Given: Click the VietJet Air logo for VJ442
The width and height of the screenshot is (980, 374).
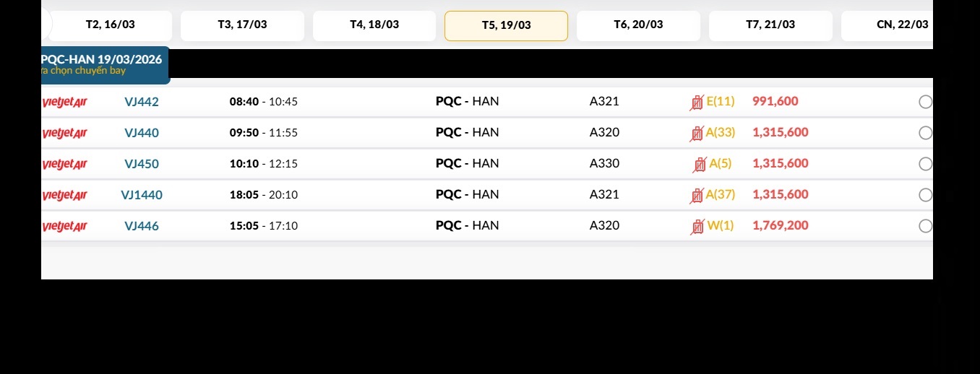Looking at the screenshot, I should [x=64, y=102].
